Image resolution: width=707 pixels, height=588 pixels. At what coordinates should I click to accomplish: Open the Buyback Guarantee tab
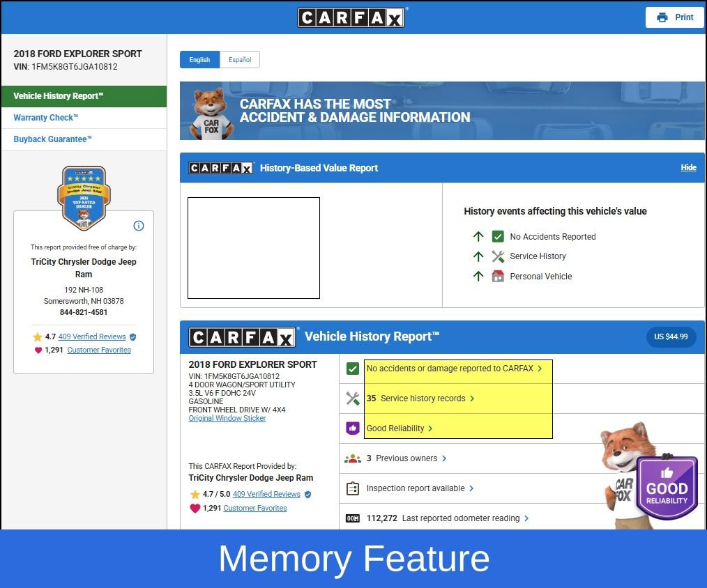click(x=53, y=139)
